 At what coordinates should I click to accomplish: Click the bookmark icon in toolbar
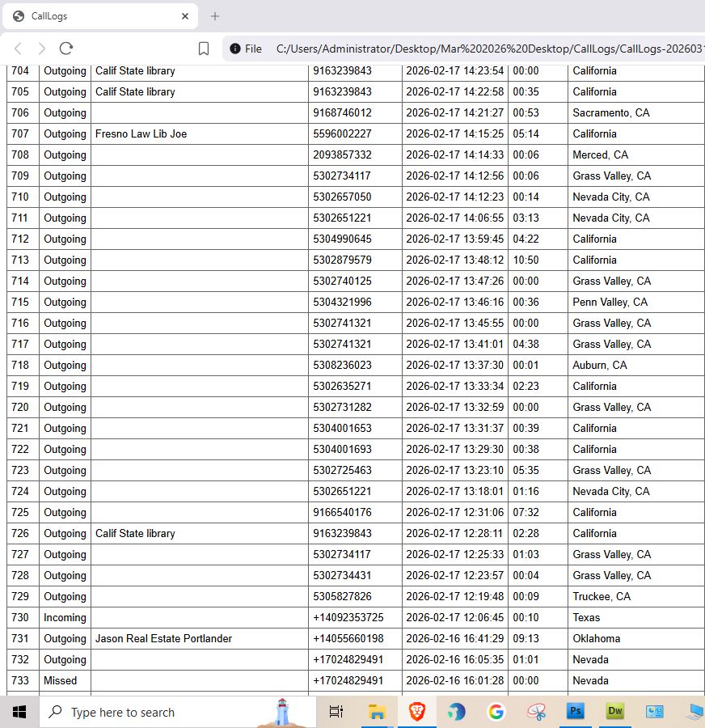(x=203, y=49)
